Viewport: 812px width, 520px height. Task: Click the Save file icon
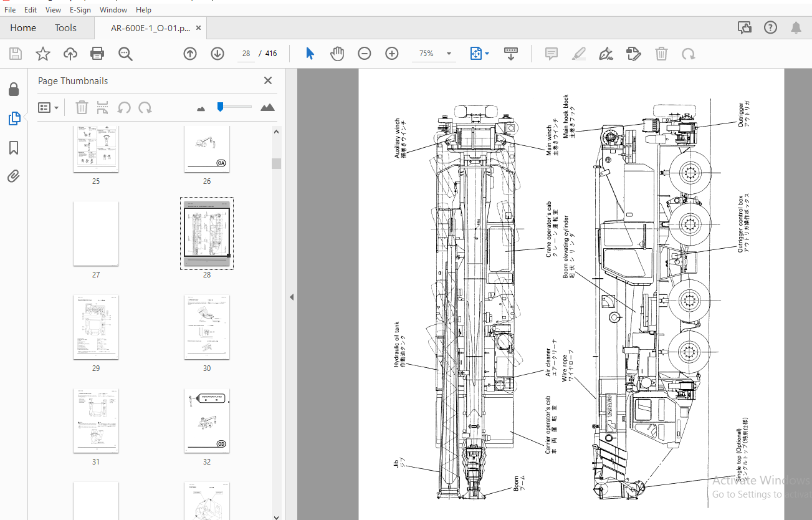pos(16,54)
